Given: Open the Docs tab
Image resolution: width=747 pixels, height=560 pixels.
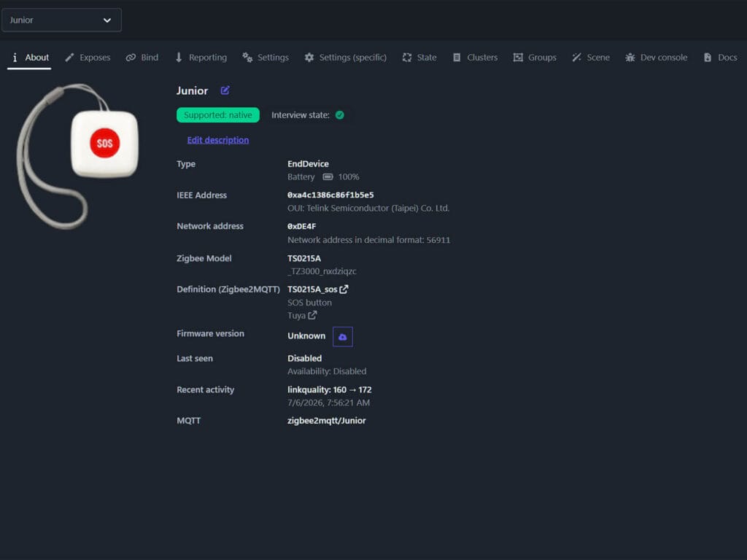Looking at the screenshot, I should tap(720, 58).
